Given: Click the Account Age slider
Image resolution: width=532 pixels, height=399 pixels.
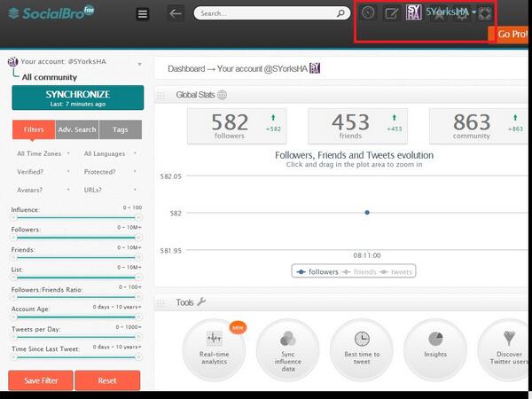Looking at the screenshot, I should (76, 317).
